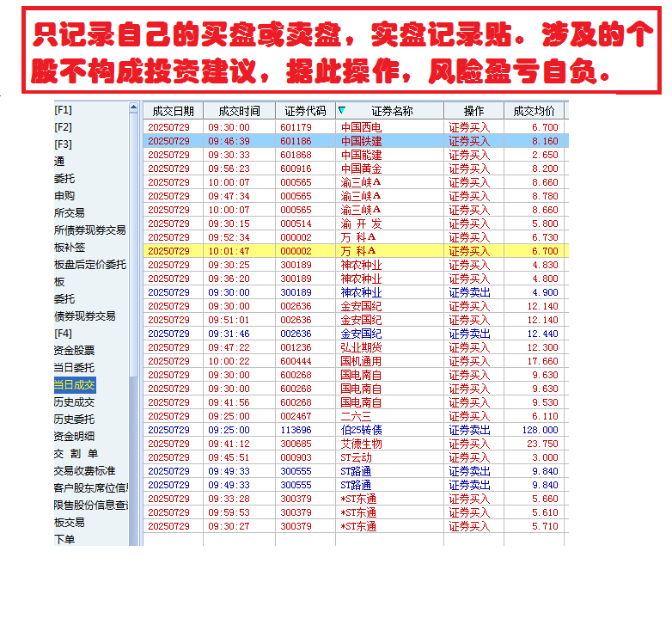Screen dimensions: 672x625
Task: Select the highlighted 中国铁建 row
Action: click(x=356, y=141)
